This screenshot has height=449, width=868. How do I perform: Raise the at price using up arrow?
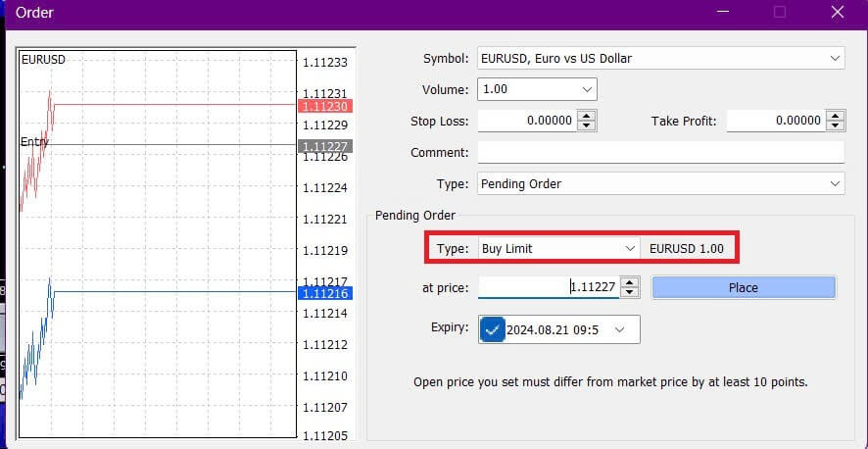tap(630, 283)
